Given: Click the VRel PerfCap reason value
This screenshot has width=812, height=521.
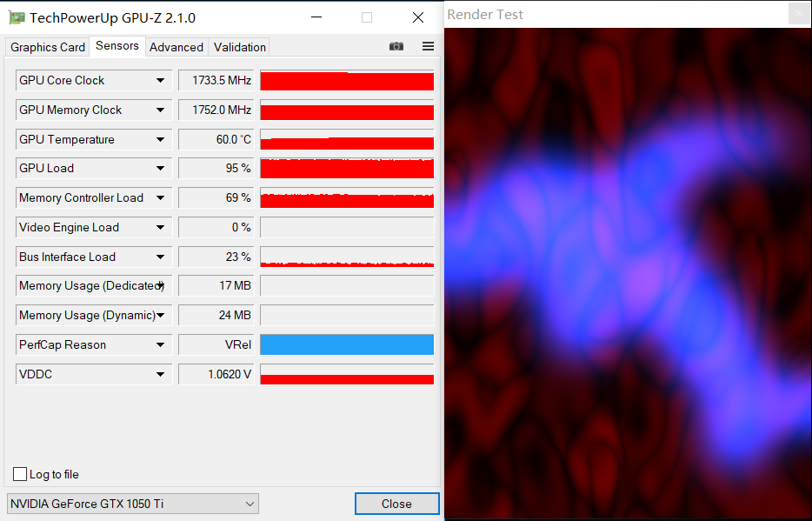Looking at the screenshot, I should coord(216,345).
